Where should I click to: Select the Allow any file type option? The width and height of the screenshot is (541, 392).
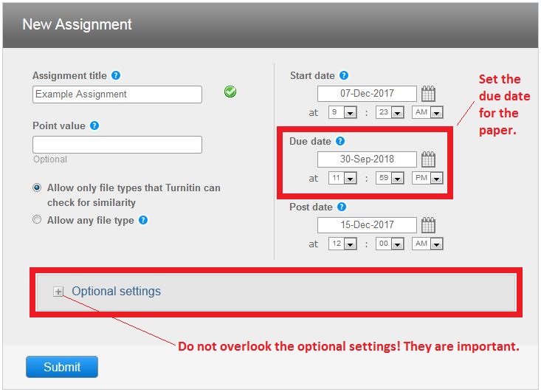[x=37, y=220]
